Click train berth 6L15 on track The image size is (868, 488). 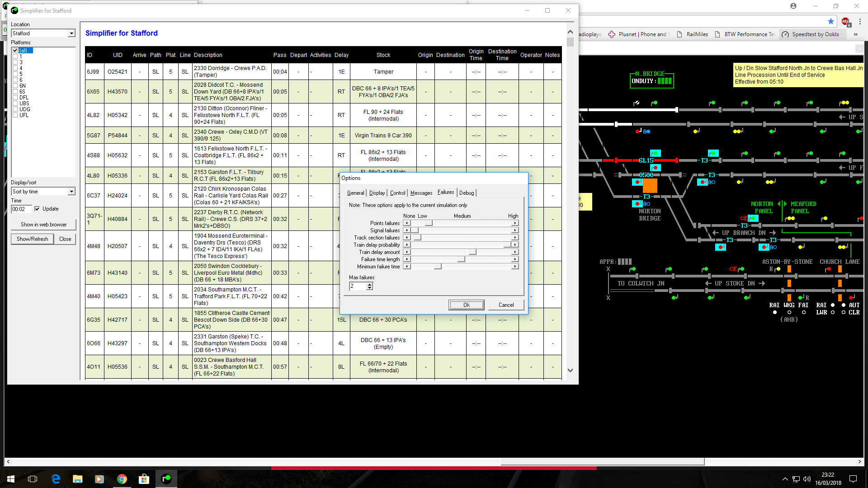tap(646, 161)
